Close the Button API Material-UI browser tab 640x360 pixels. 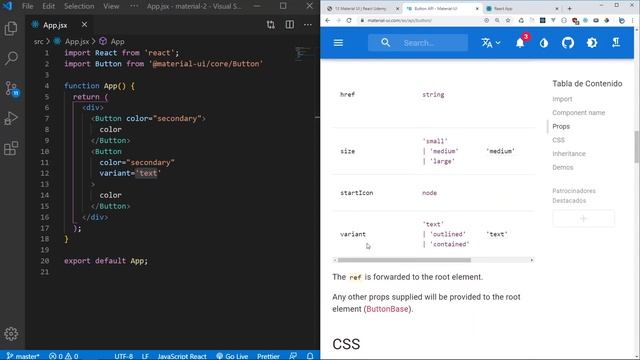point(477,9)
